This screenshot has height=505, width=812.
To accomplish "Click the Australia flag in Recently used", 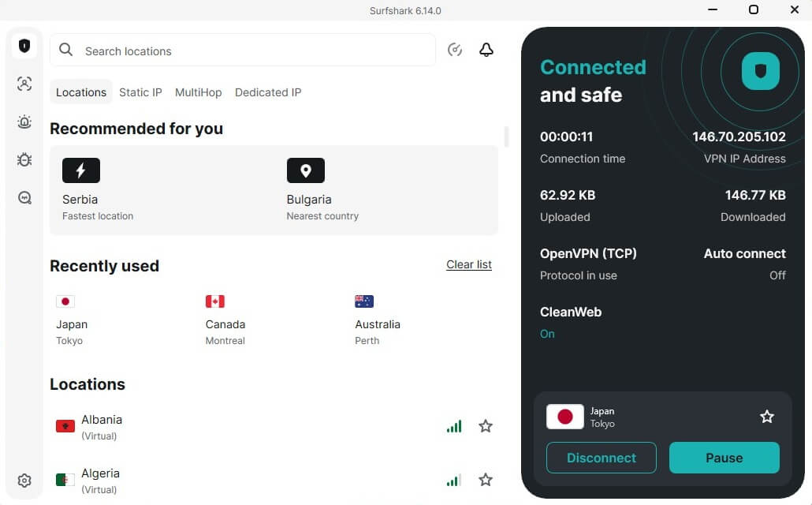I will click(364, 301).
